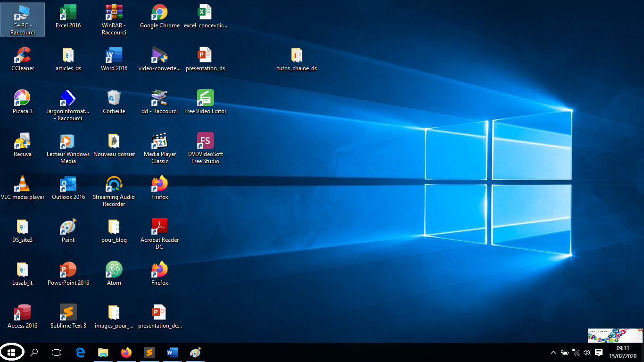Viewport: 644px width, 362px height.
Task: Select the Google Chrome desktop shortcut
Action: [x=160, y=16]
